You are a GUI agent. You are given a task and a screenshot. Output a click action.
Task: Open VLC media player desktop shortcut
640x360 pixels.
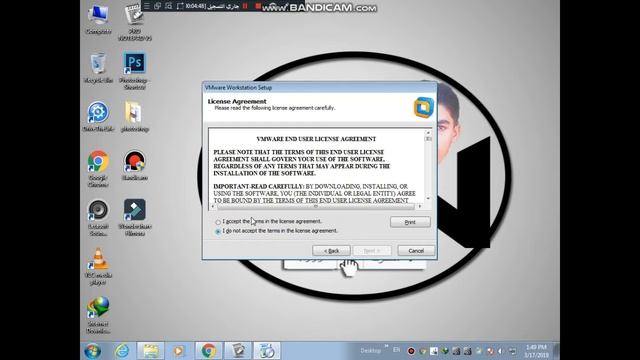click(98, 266)
